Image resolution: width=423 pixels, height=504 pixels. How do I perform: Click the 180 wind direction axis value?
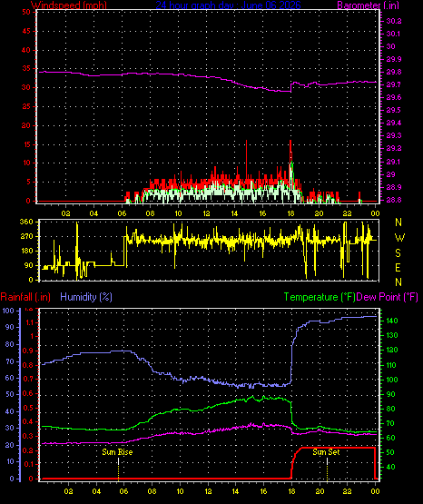point(26,251)
